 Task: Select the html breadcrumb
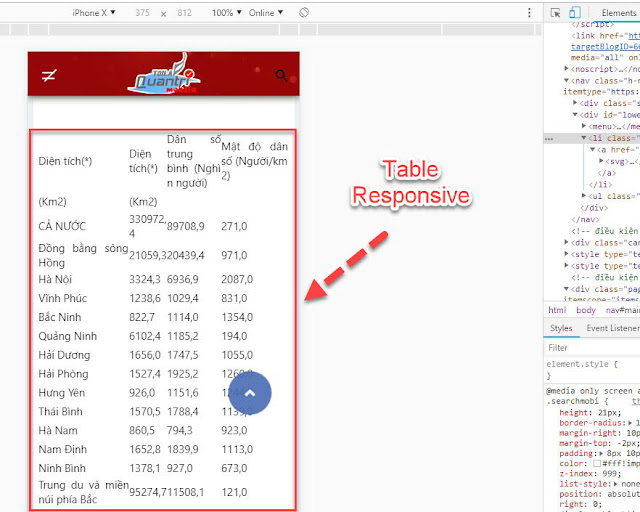pos(557,310)
